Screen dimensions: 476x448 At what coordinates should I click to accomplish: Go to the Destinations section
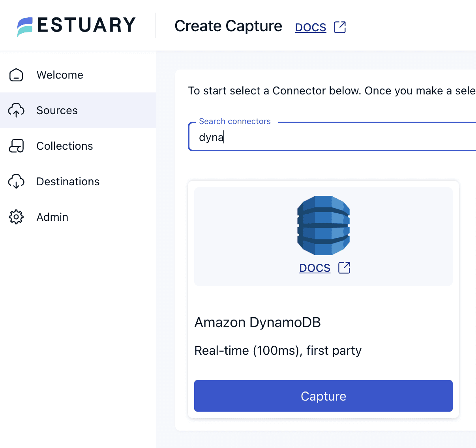68,181
